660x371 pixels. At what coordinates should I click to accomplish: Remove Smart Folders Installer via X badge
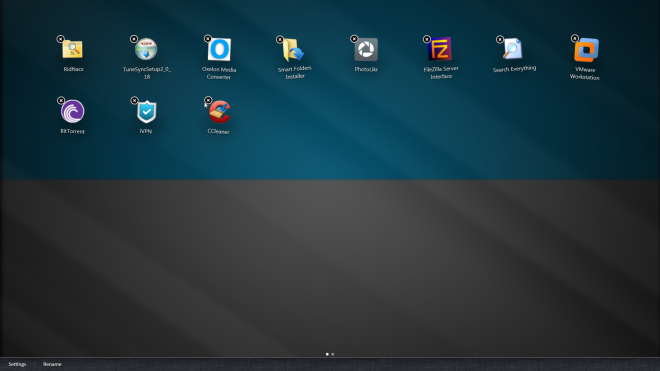click(x=280, y=39)
